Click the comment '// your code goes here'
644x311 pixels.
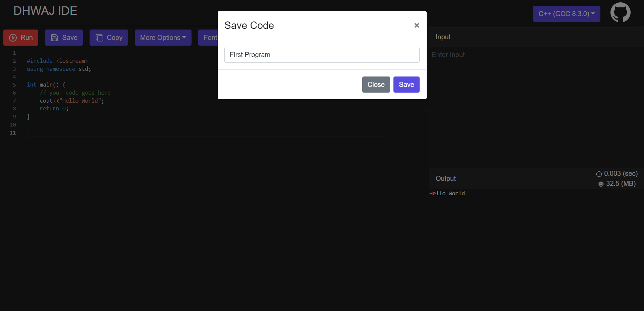pyautogui.click(x=75, y=93)
